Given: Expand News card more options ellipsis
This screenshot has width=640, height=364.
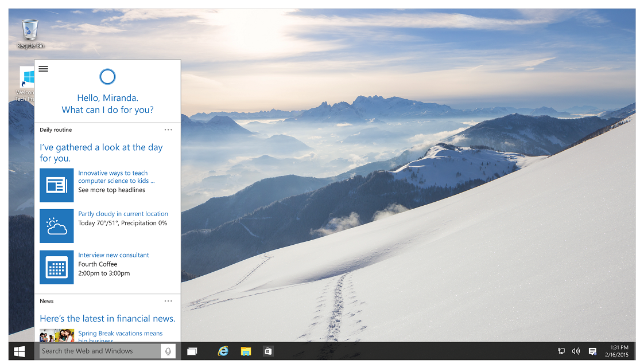Looking at the screenshot, I should 168,301.
